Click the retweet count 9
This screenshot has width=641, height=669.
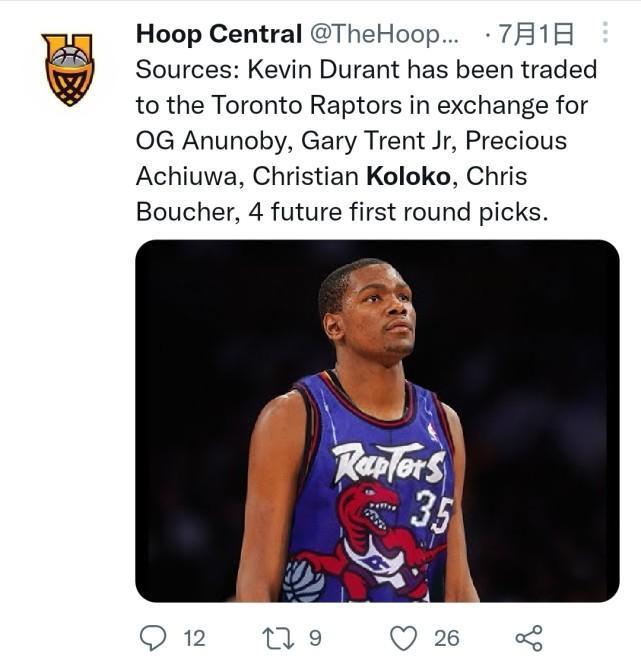pos(314,638)
